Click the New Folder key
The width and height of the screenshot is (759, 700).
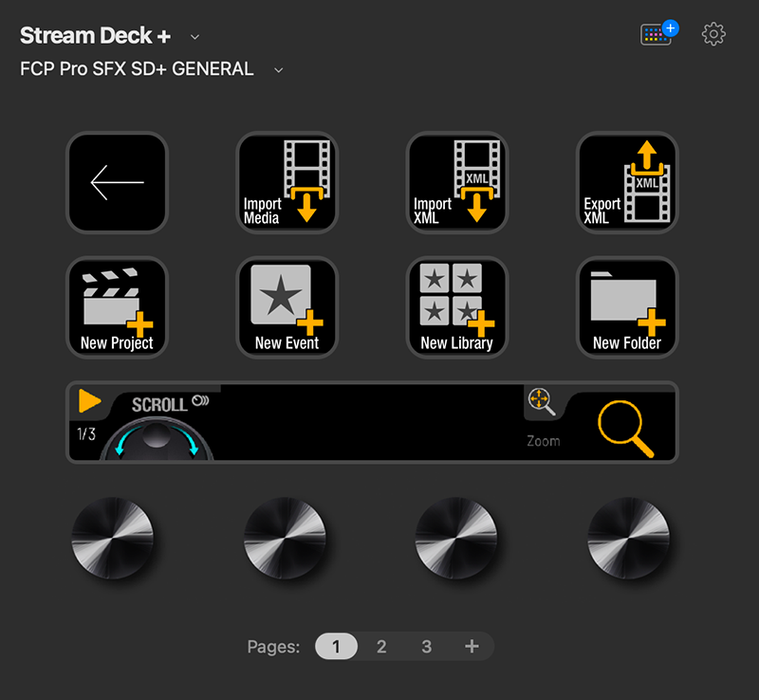(x=626, y=306)
